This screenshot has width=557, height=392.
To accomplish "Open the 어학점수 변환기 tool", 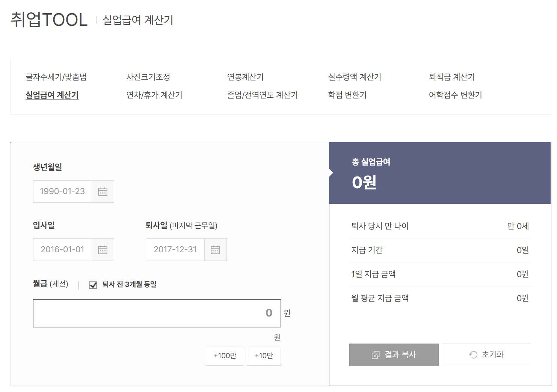I will pyautogui.click(x=455, y=95).
